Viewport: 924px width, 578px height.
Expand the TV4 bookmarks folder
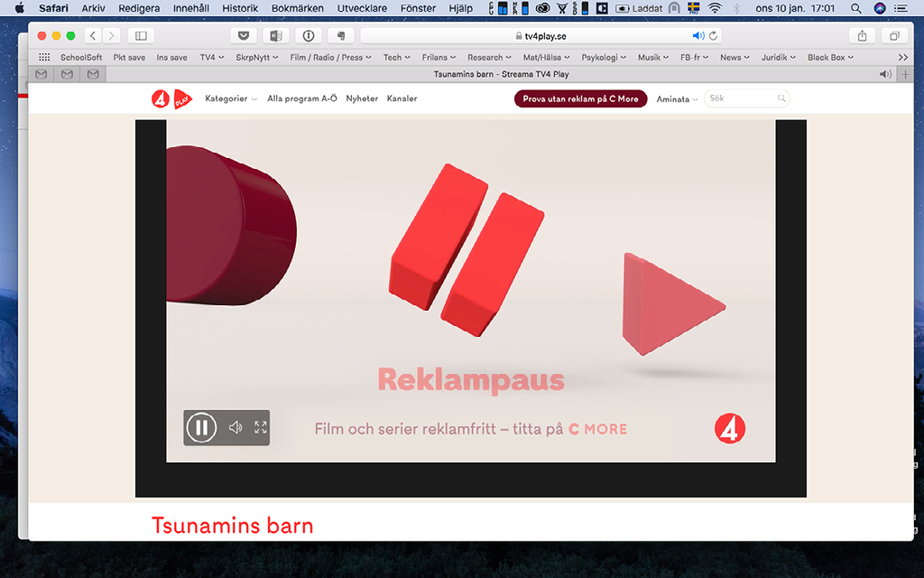tap(212, 57)
